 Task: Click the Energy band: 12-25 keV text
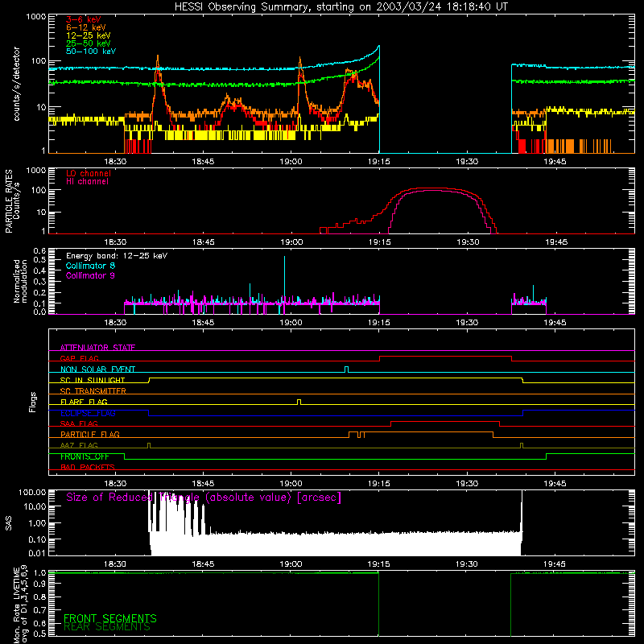coord(117,256)
